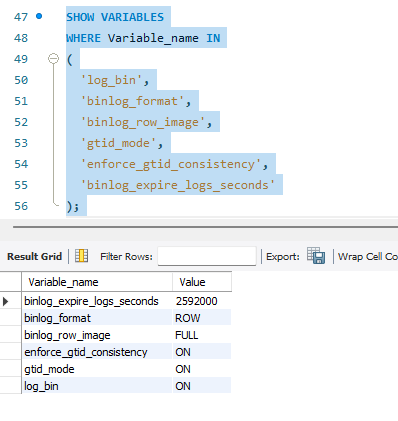398x421 pixels.
Task: Toggle result grid view icon
Action: pyautogui.click(x=82, y=256)
